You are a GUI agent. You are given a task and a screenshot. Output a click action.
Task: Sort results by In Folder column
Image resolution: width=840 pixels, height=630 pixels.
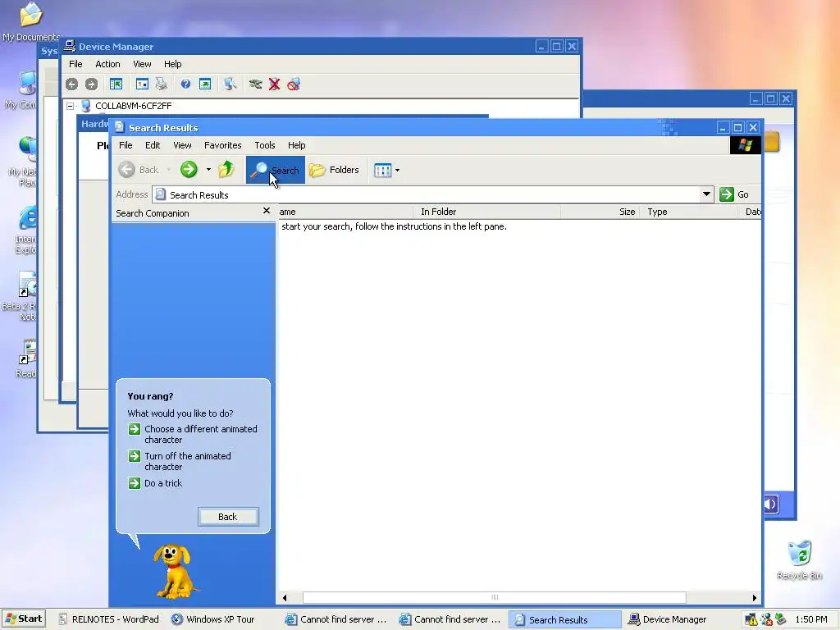(486, 212)
